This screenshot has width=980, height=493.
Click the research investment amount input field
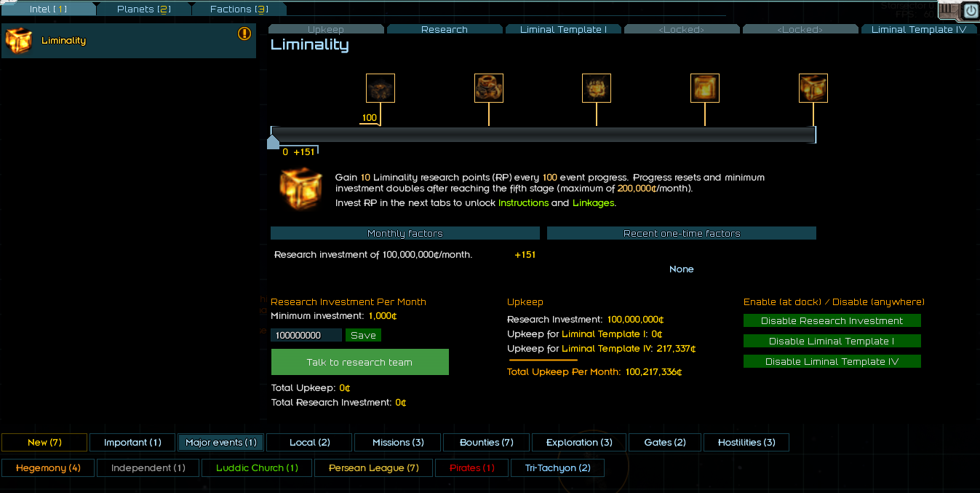pyautogui.click(x=306, y=336)
